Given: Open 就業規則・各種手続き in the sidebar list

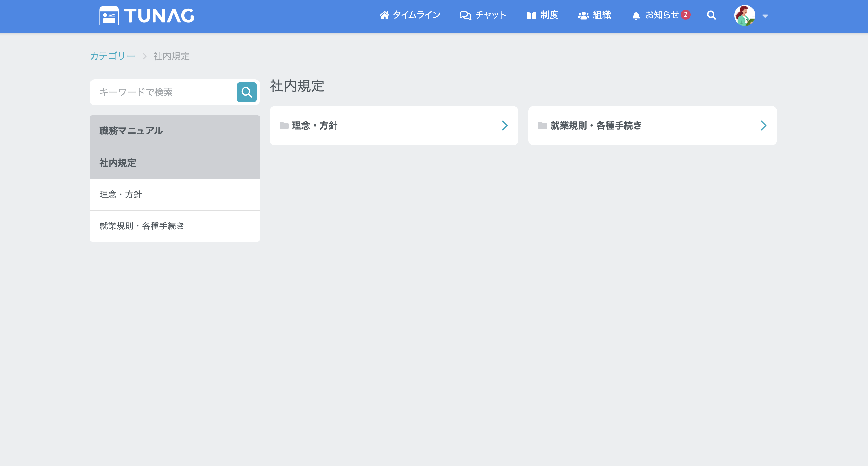Looking at the screenshot, I should click(x=174, y=226).
